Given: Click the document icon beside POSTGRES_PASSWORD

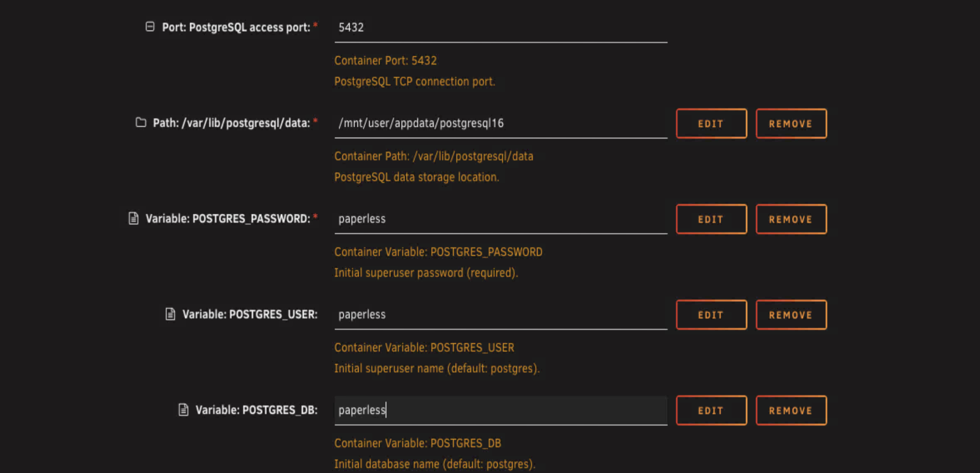Looking at the screenshot, I should (x=133, y=218).
